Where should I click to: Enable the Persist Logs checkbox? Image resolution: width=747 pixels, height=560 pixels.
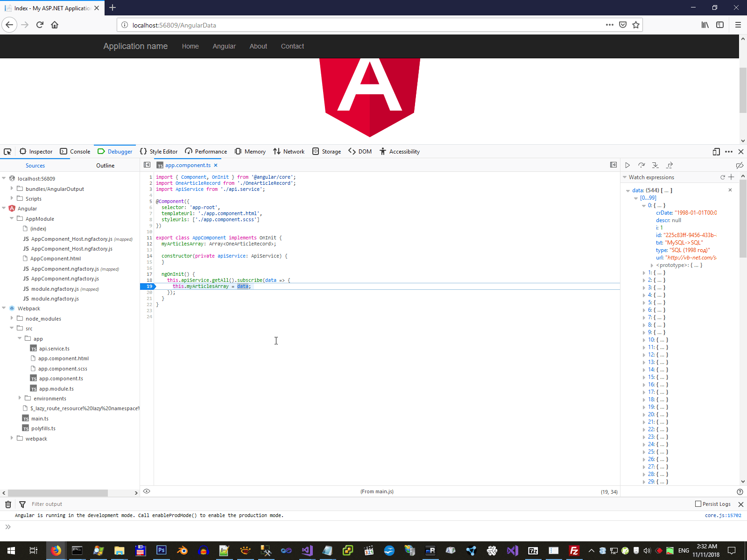(698, 504)
